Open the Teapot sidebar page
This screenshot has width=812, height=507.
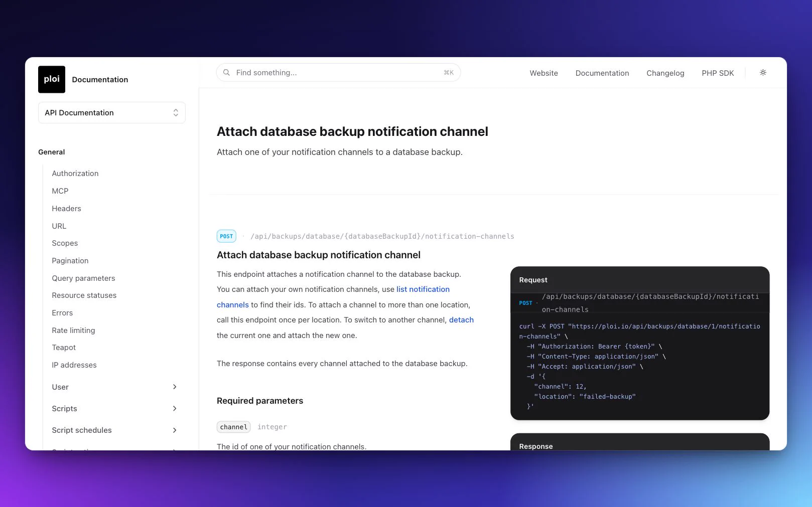tap(64, 348)
